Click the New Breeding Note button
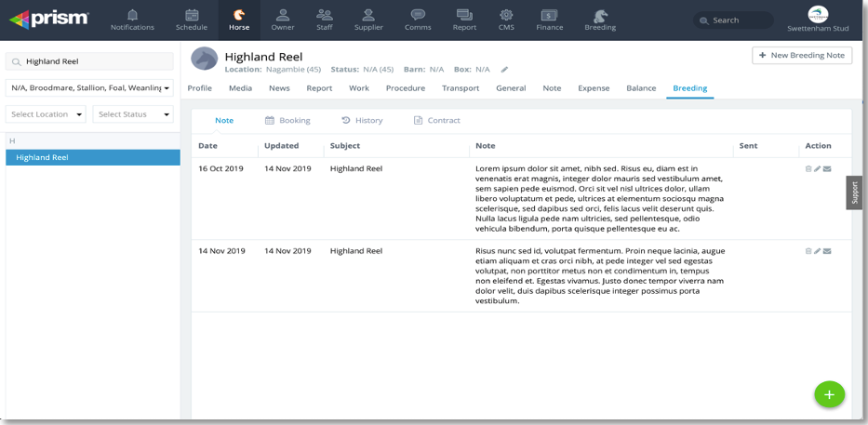 click(801, 56)
